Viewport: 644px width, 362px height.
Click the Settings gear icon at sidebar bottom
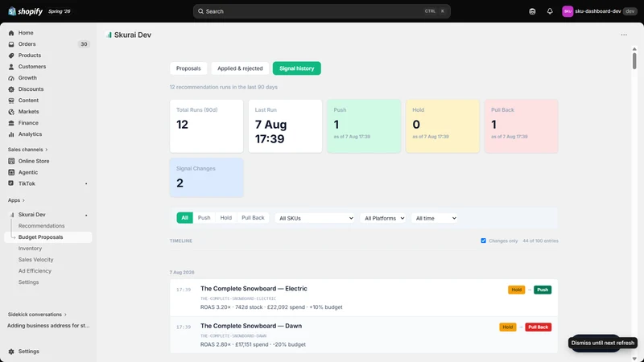(x=11, y=352)
